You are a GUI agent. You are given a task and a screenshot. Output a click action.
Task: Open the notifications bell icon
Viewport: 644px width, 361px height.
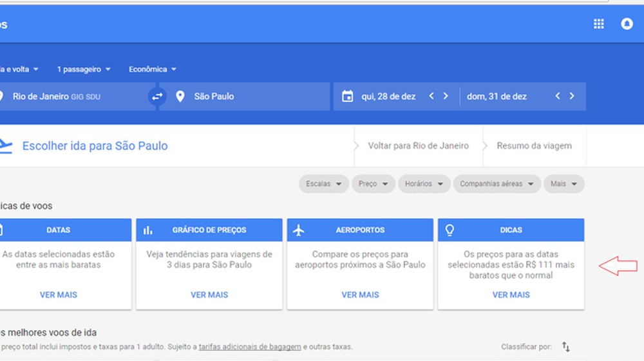pyautogui.click(x=627, y=24)
